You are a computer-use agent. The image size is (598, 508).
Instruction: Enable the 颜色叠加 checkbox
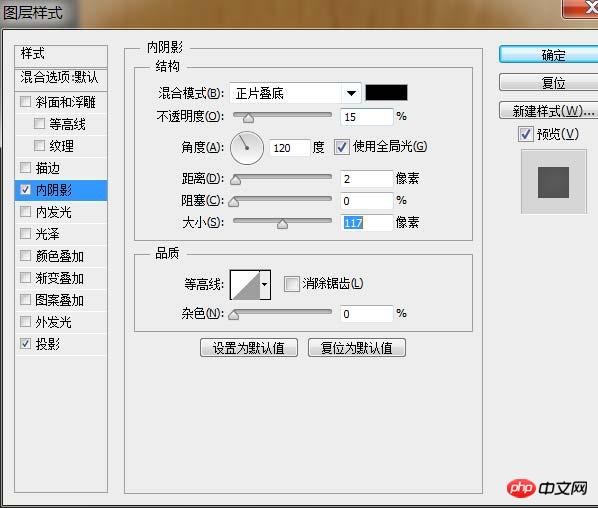click(x=25, y=256)
